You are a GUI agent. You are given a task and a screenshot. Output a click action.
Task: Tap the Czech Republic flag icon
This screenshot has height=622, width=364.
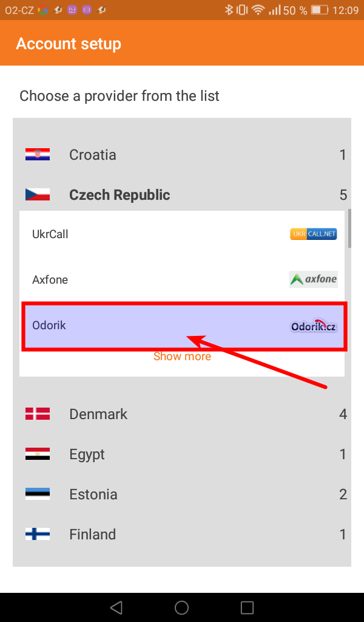click(38, 195)
